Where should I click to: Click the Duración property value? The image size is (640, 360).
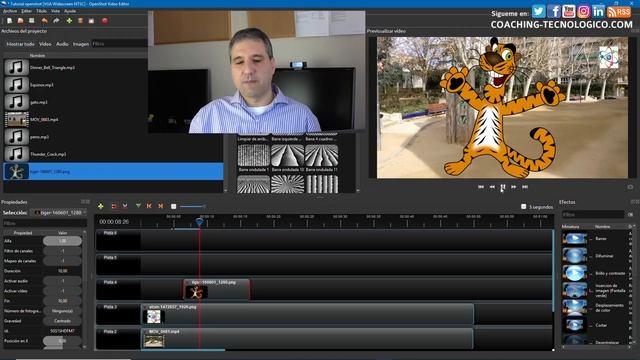point(62,271)
